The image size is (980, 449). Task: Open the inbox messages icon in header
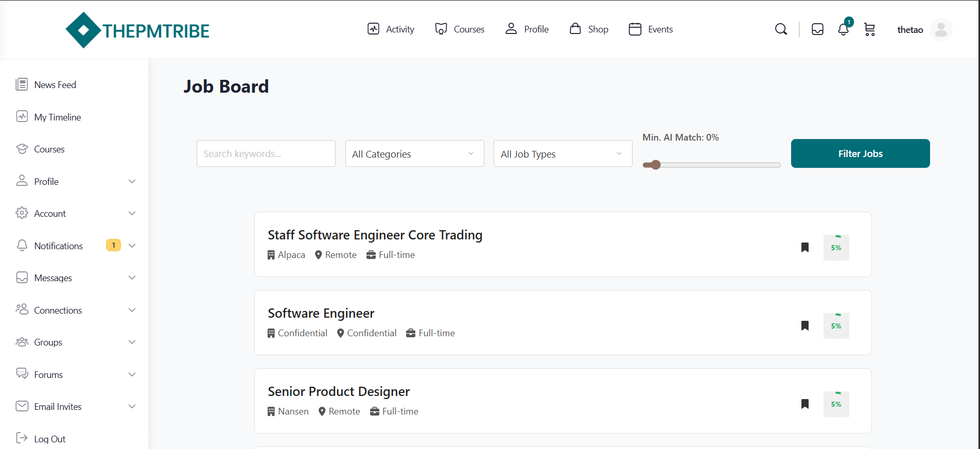(817, 29)
